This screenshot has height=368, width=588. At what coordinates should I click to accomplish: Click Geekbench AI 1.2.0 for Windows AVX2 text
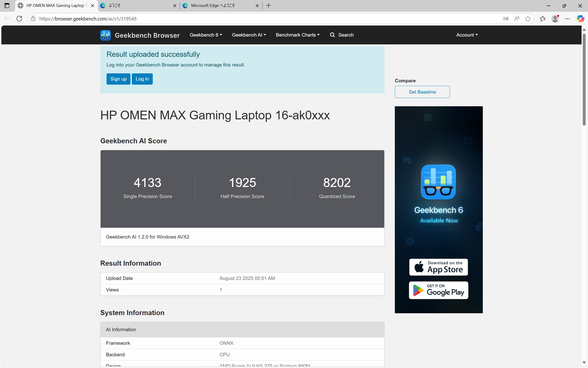pos(147,237)
